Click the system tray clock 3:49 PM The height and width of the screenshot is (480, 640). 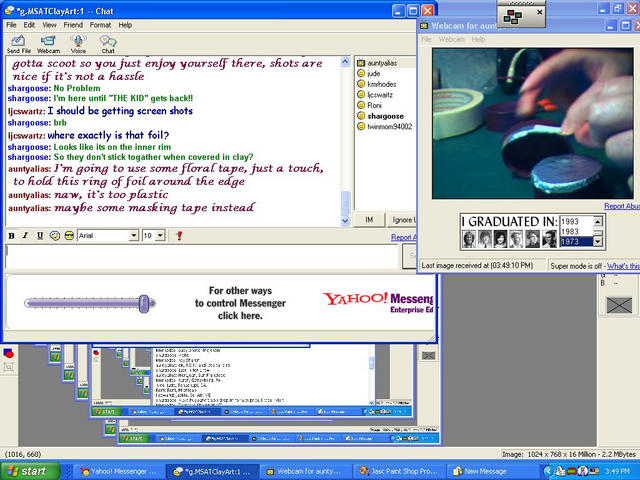(x=618, y=472)
